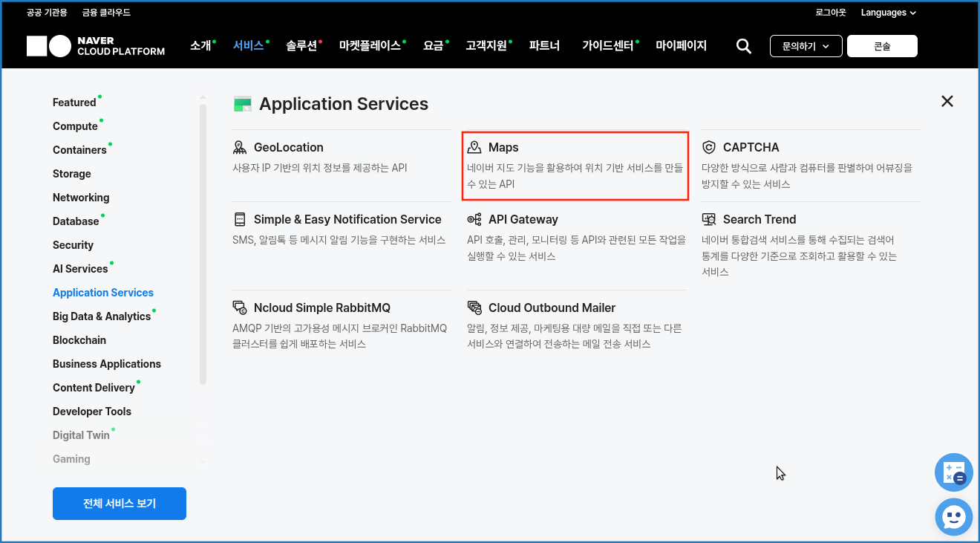Click the Maps pin icon

point(474,147)
